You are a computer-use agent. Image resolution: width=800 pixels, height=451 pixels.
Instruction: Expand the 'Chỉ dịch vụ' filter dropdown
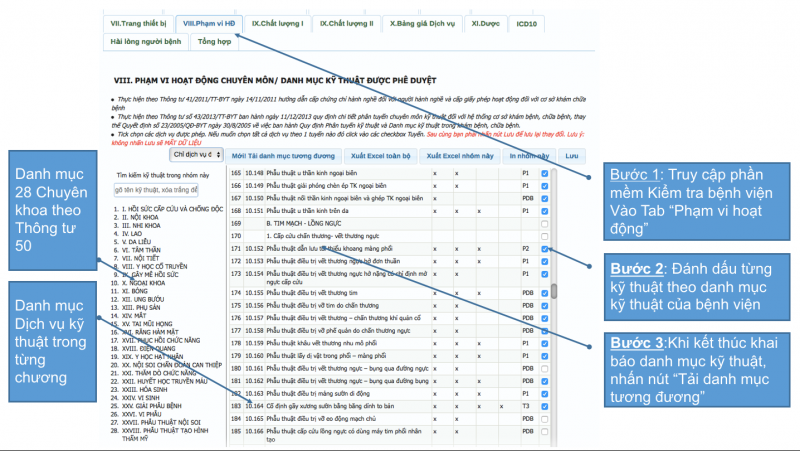pos(195,155)
